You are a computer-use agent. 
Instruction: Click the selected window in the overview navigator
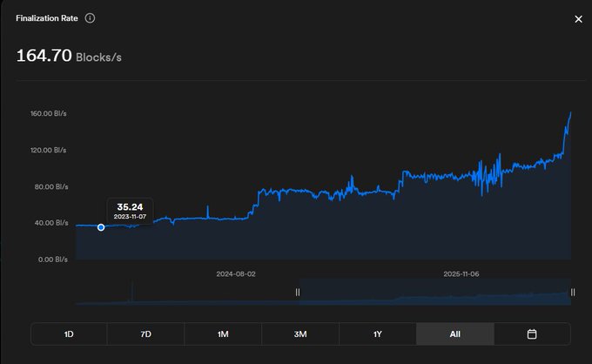point(435,293)
